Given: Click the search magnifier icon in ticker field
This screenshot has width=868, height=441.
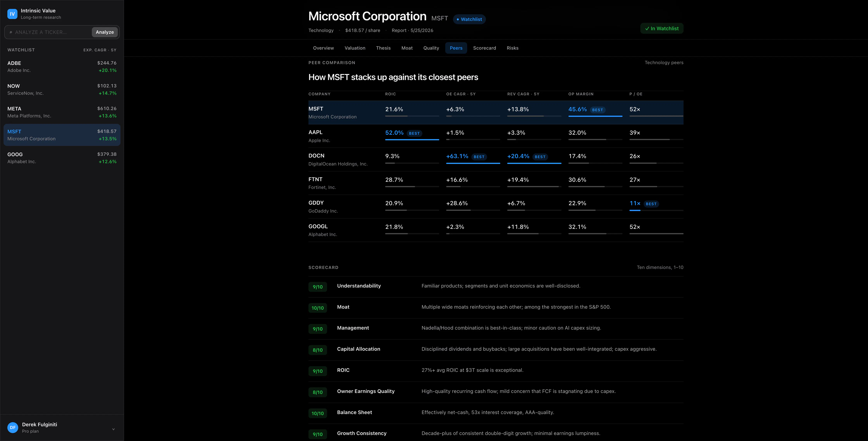Looking at the screenshot, I should pos(11,32).
